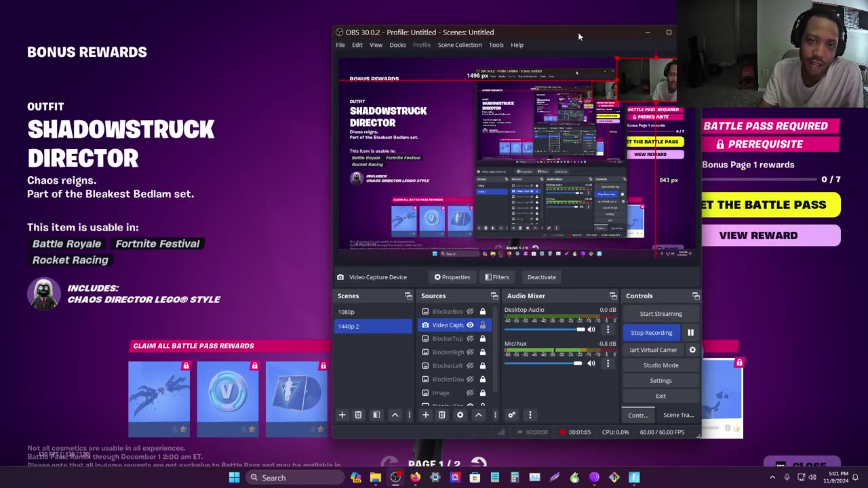Toggle visibility of BlockerRigh source
The height and width of the screenshot is (488, 868).
pos(470,352)
